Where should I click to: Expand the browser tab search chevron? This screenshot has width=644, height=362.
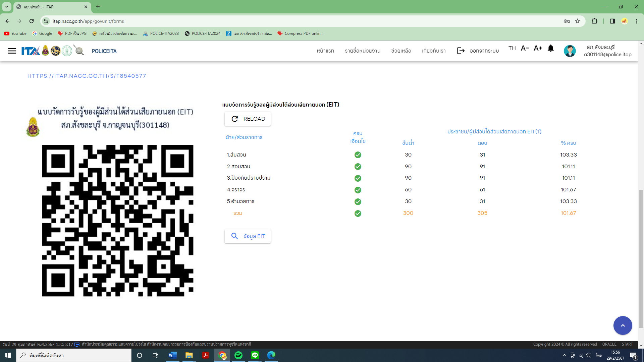click(7, 7)
